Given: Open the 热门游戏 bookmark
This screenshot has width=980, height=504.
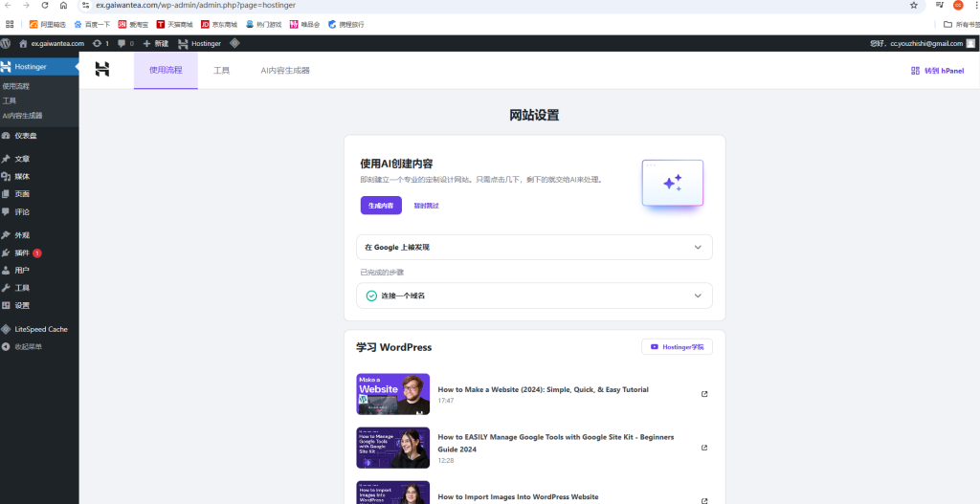Looking at the screenshot, I should [264, 24].
